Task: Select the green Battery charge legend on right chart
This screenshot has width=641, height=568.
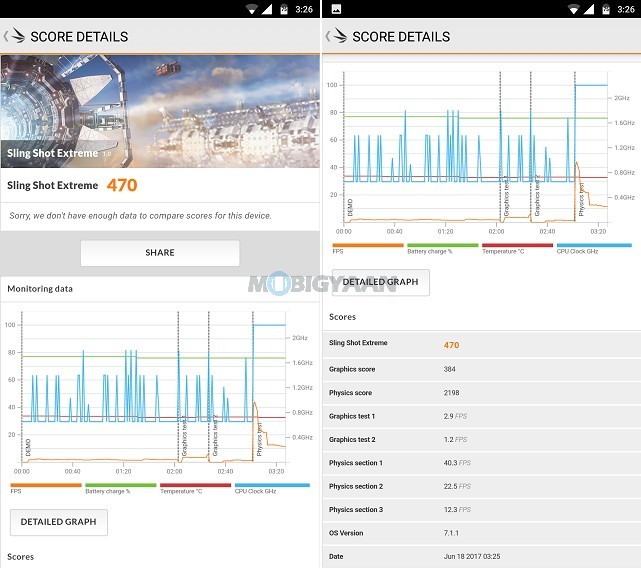Action: pos(443,245)
